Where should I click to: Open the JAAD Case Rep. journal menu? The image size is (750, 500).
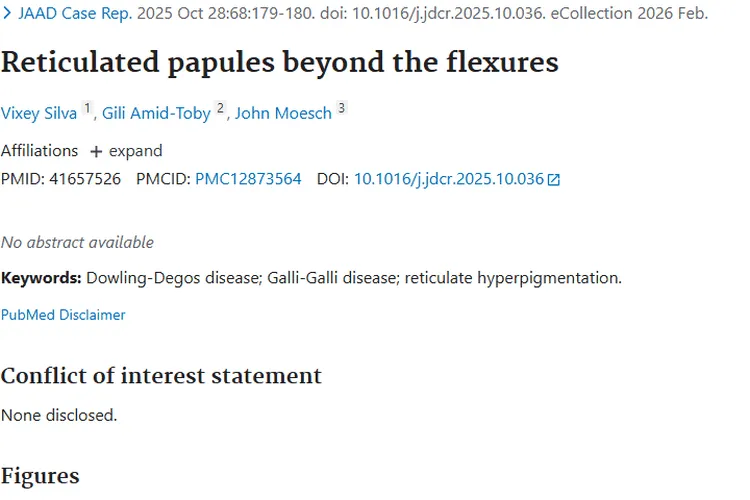(75, 14)
